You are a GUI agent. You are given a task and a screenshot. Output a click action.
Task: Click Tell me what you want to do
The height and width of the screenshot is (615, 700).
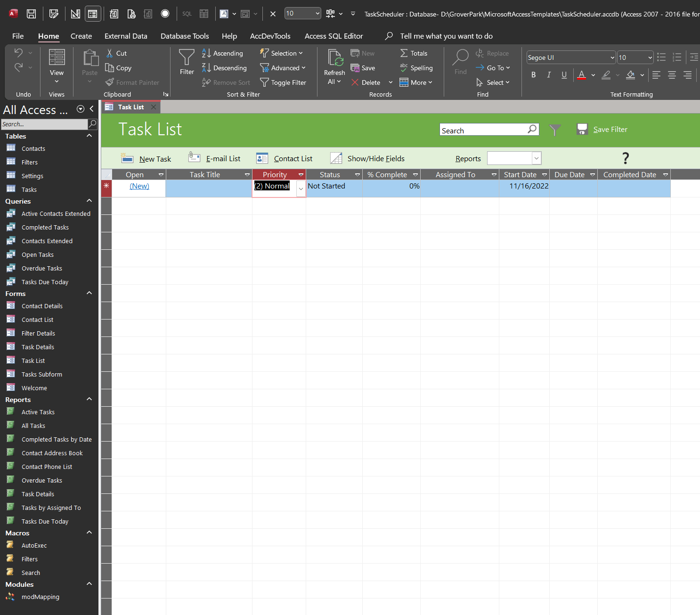(x=446, y=36)
